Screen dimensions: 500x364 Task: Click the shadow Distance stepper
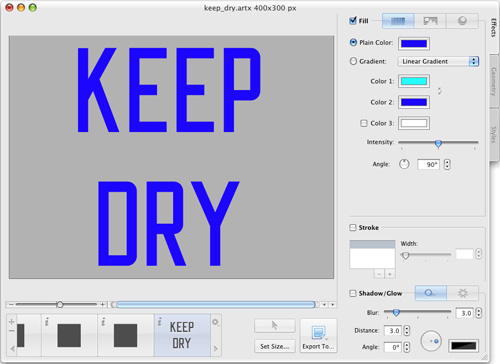pyautogui.click(x=407, y=330)
